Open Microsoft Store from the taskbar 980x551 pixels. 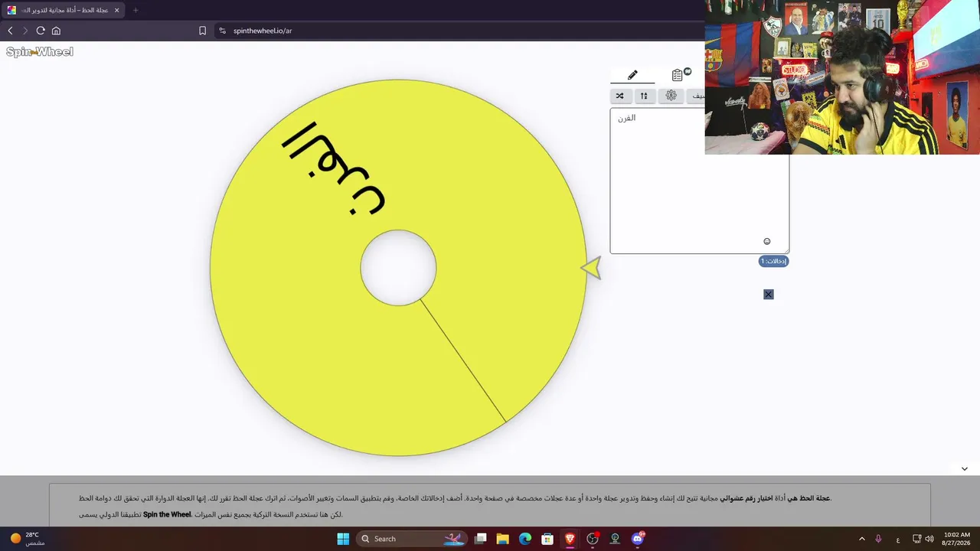coord(547,539)
